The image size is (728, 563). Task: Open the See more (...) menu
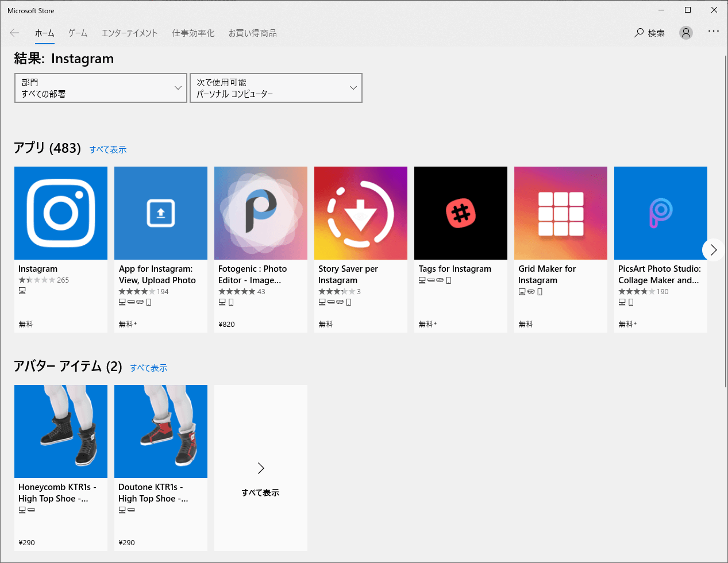coord(714,33)
